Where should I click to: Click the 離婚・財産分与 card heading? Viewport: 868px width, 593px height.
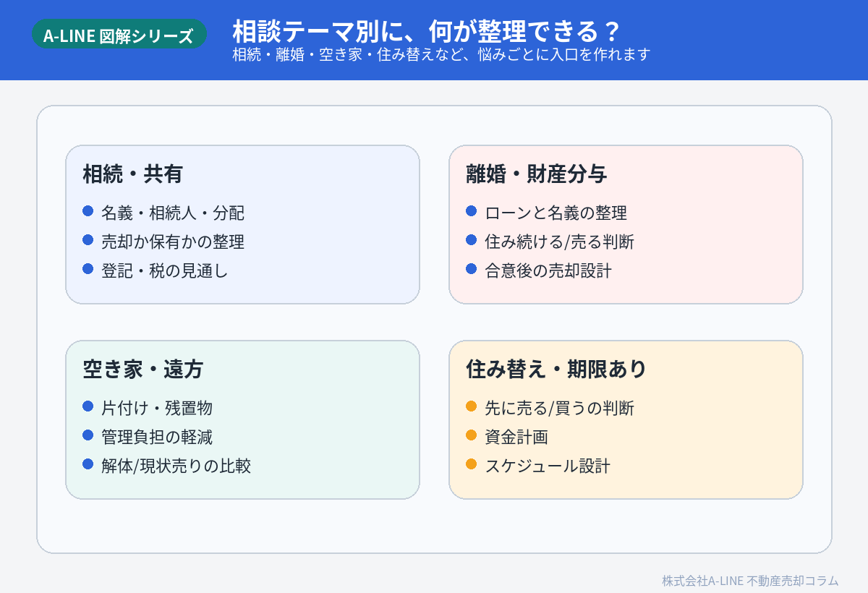[536, 174]
